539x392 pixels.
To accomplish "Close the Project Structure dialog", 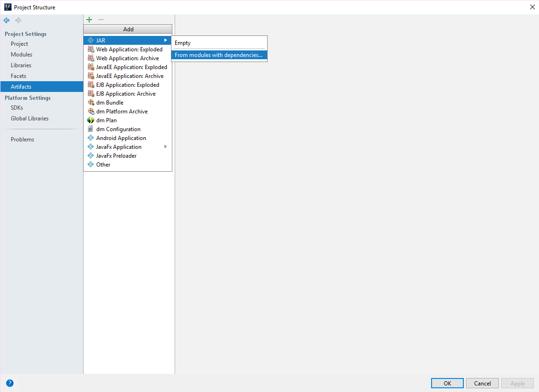I will tap(532, 7).
